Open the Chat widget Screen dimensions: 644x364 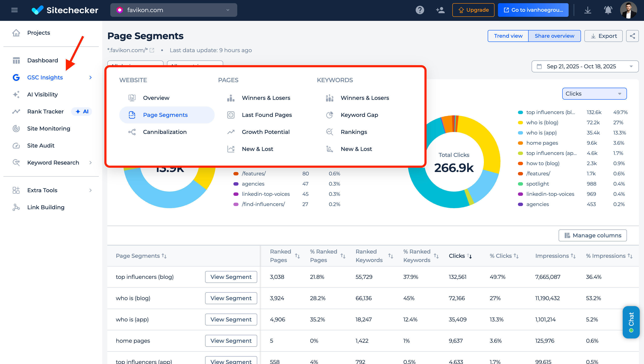[x=631, y=322]
